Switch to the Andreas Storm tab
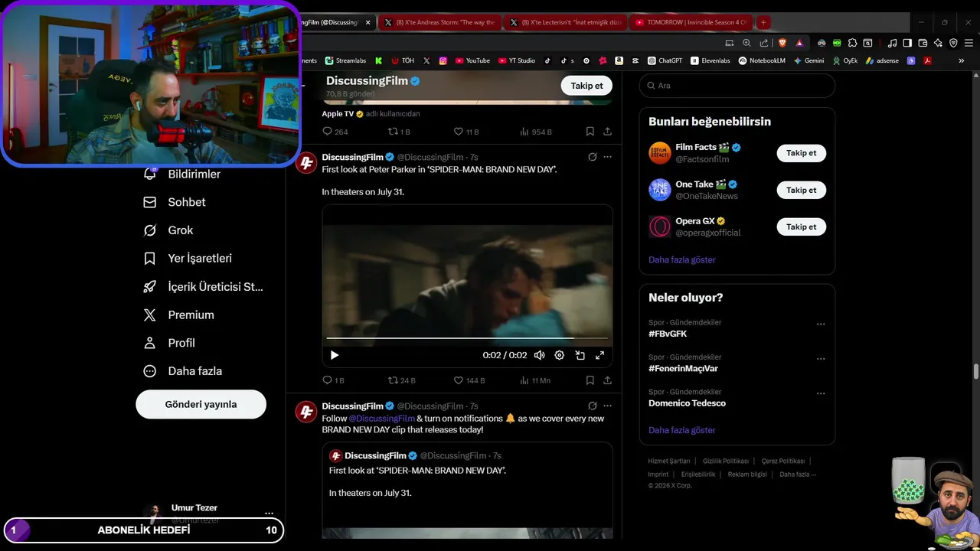This screenshot has width=980, height=551. [x=439, y=22]
